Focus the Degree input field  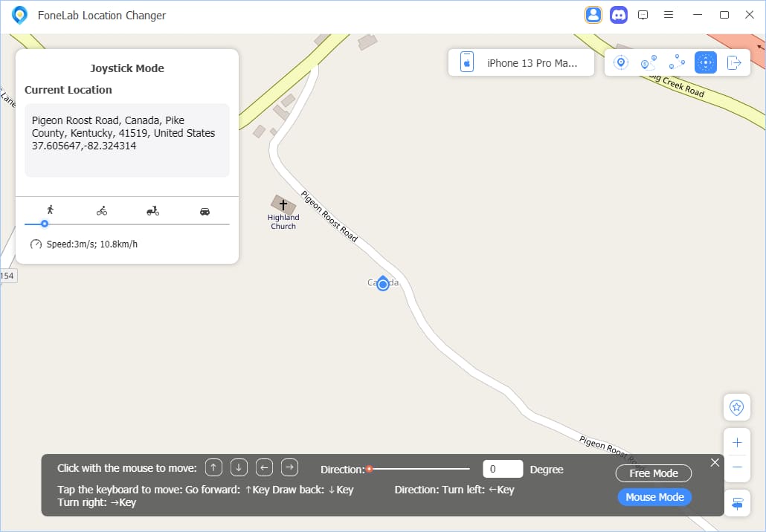click(503, 469)
